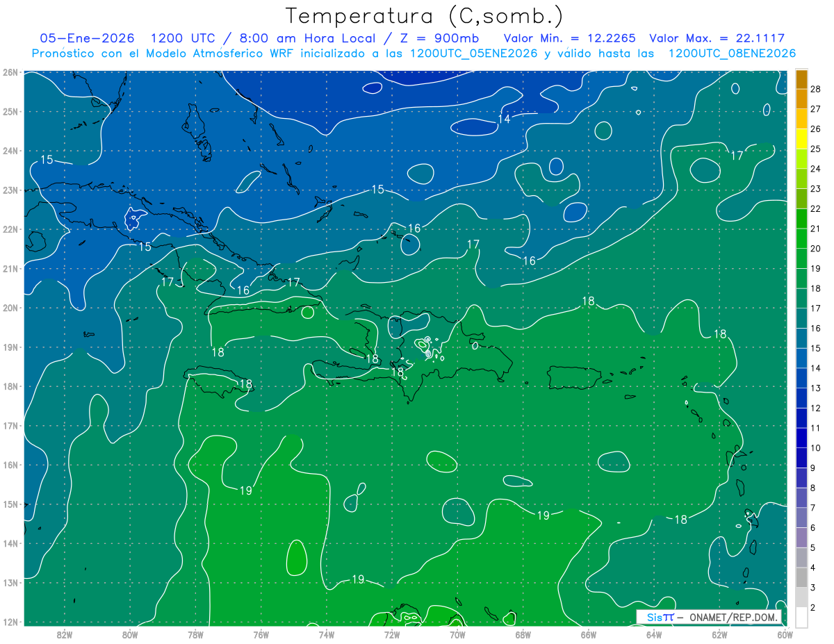Viewport: 834px width, 644px height.
Task: Pick the purple legend swatch between 5 and 6
Action: [801, 538]
